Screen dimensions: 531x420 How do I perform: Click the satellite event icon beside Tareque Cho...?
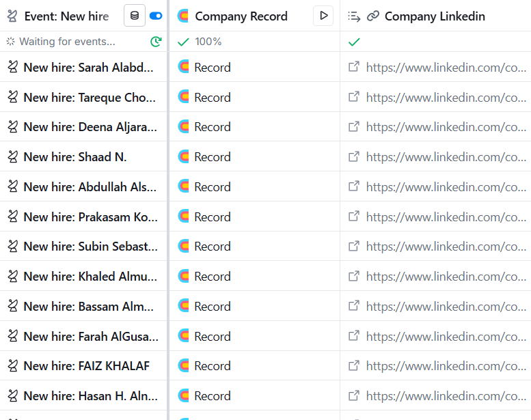pyautogui.click(x=12, y=97)
